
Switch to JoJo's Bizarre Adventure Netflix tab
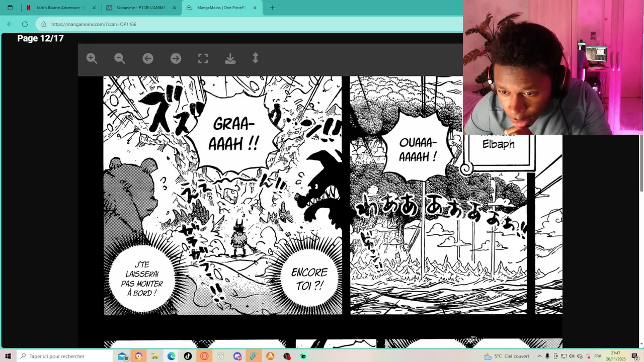(x=59, y=8)
